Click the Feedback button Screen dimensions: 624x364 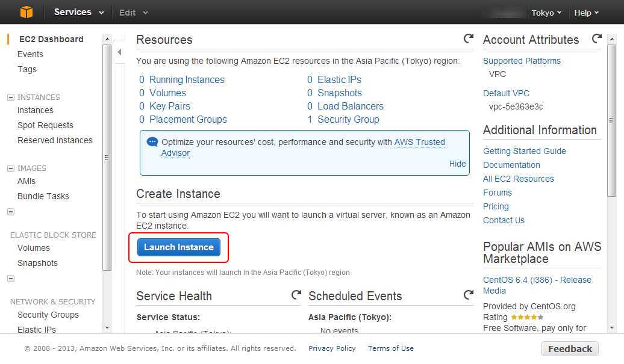pyautogui.click(x=570, y=349)
